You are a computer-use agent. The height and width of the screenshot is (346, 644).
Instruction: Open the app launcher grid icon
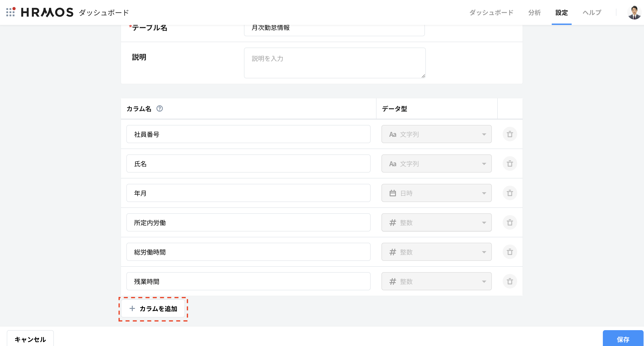coord(10,12)
